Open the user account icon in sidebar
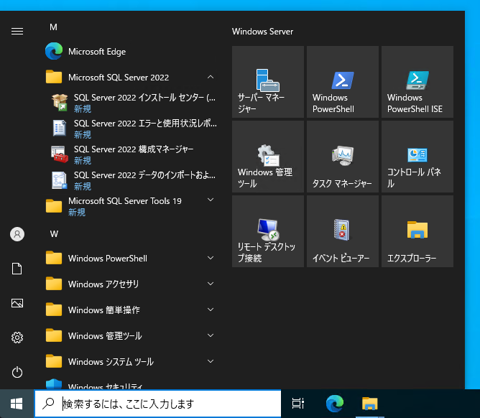Screen dimensions: 480x418 [17, 234]
